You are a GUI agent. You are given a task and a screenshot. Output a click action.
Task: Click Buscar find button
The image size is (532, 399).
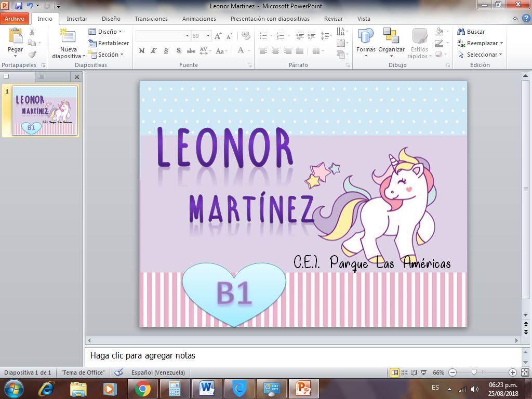[x=471, y=32]
